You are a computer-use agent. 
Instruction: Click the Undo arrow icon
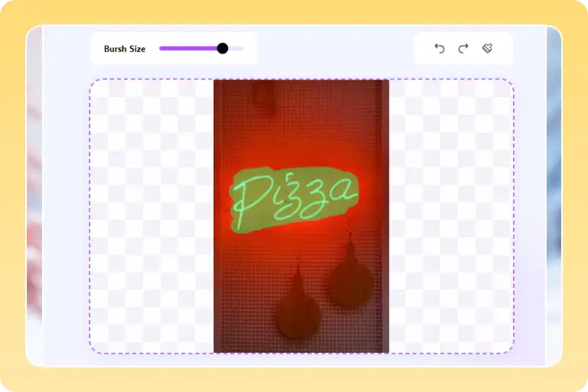[x=439, y=48]
